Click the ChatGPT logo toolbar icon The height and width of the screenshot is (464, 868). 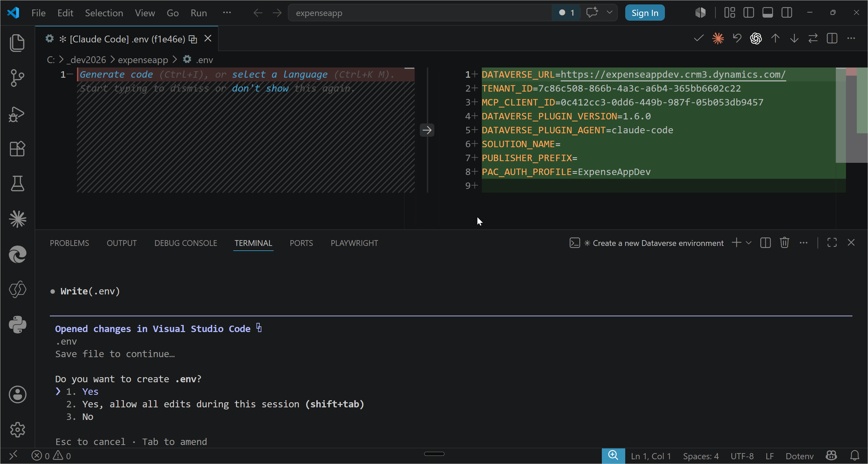click(x=756, y=38)
